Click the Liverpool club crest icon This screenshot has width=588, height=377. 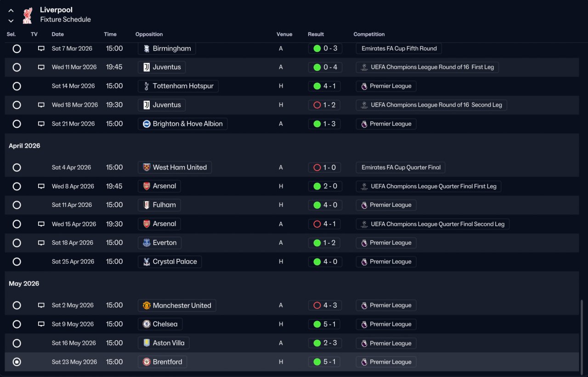tap(28, 15)
